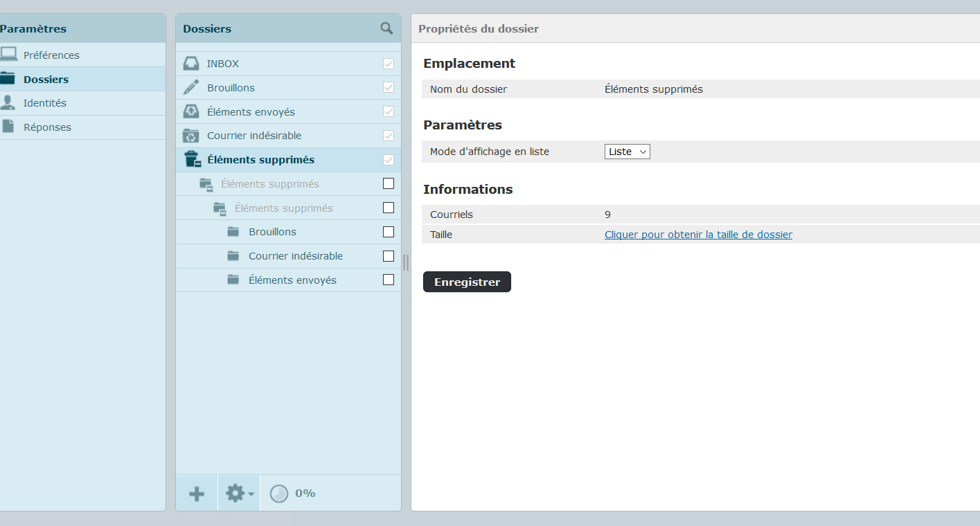This screenshot has width=980, height=526.
Task: Click folder icon beside subfolder Éléments envoyés
Action: coord(233,280)
